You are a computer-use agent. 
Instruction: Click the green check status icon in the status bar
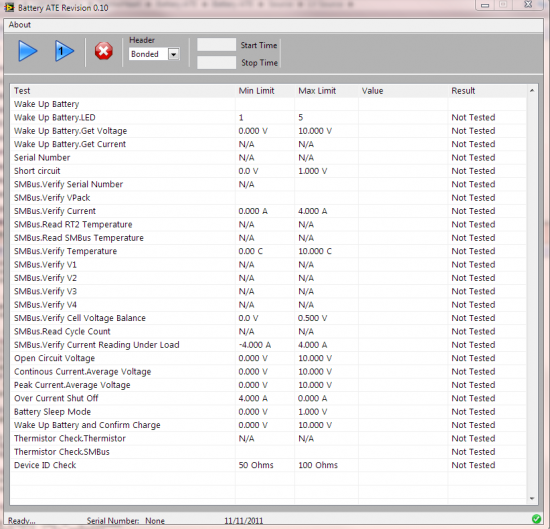pyautogui.click(x=536, y=519)
